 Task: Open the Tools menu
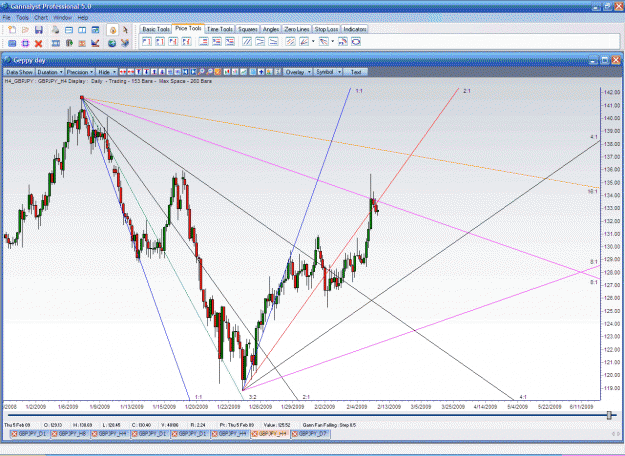tap(22, 18)
